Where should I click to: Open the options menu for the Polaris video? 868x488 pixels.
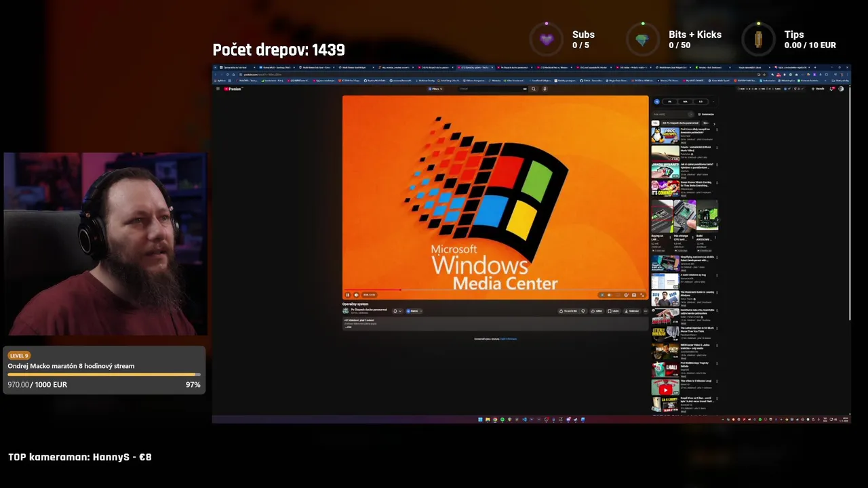[717, 148]
